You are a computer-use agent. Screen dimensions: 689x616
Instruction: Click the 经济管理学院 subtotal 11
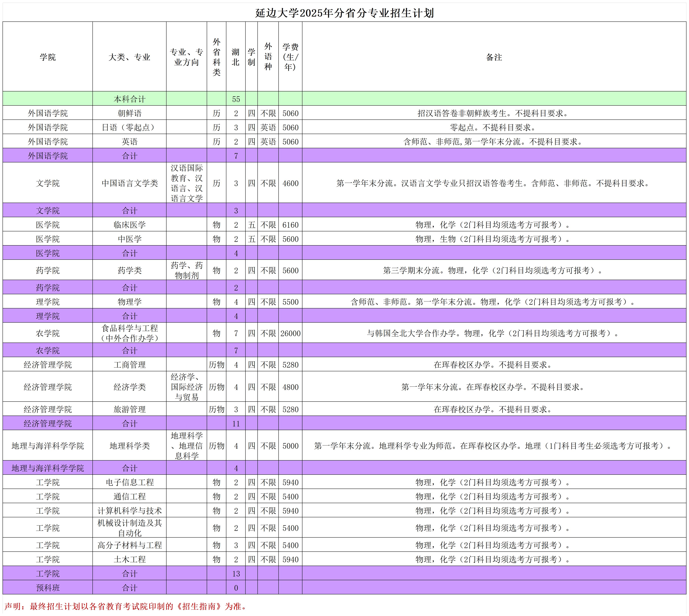click(x=236, y=423)
